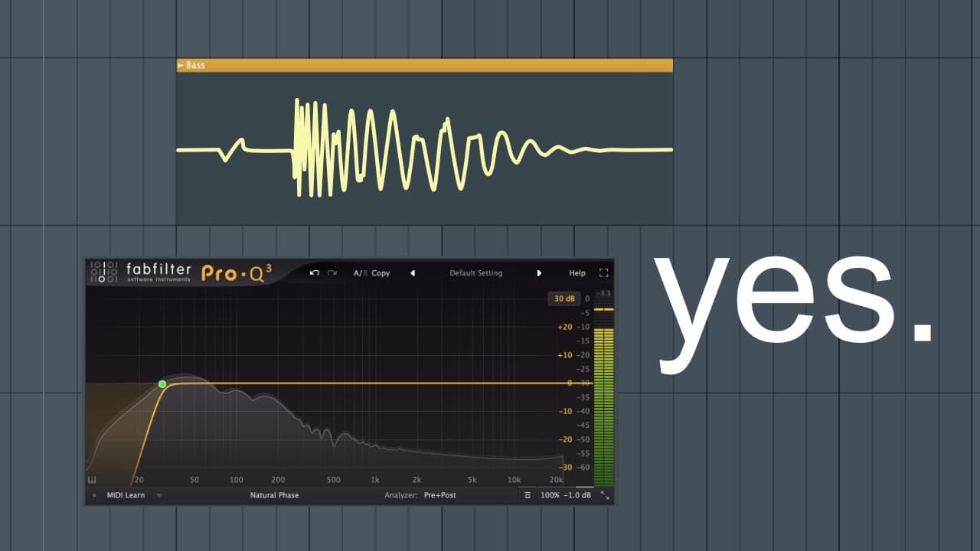Adjust the -1.0 dB output gain control
Screen dimensions: 980x551
point(577,496)
